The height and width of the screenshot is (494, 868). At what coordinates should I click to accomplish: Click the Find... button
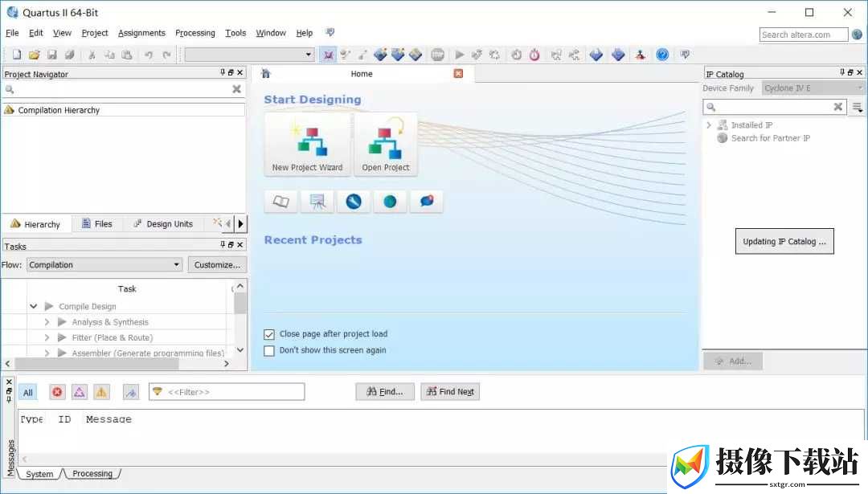[385, 392]
